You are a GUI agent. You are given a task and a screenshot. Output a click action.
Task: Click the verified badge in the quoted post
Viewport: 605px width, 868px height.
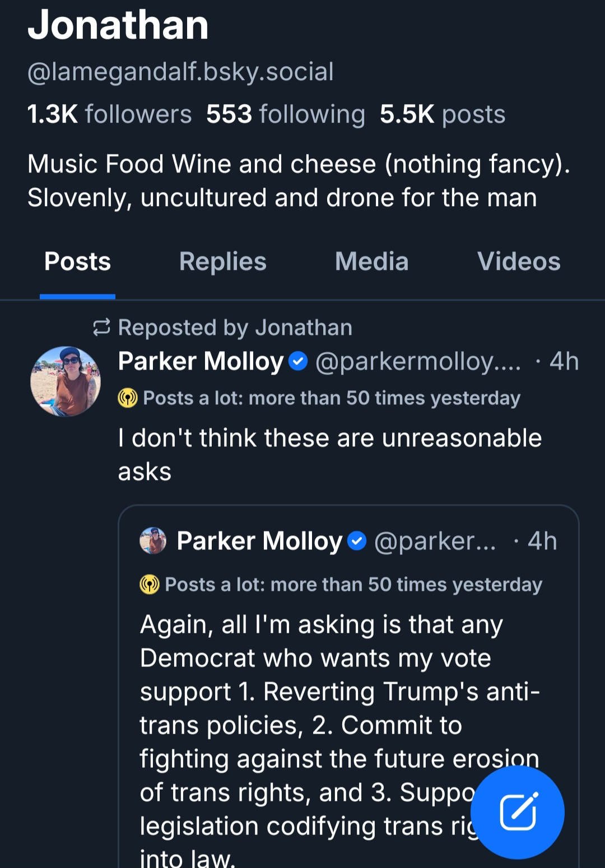pos(357,541)
